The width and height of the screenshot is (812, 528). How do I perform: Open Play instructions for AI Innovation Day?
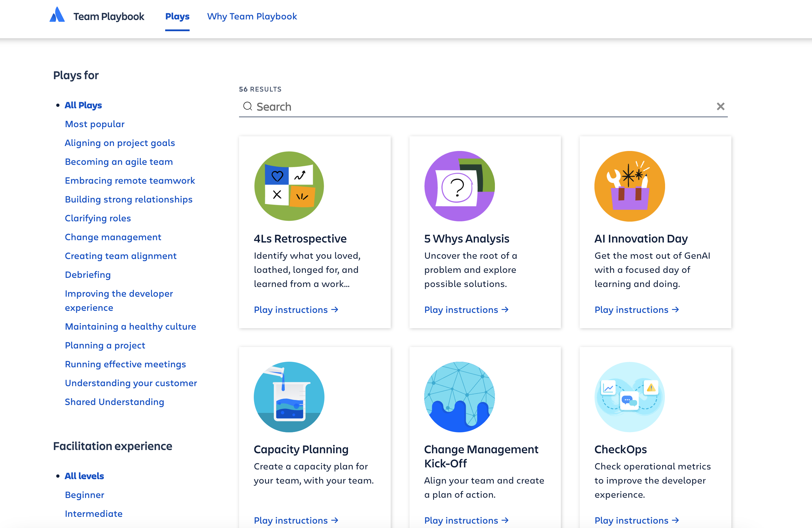click(x=636, y=310)
